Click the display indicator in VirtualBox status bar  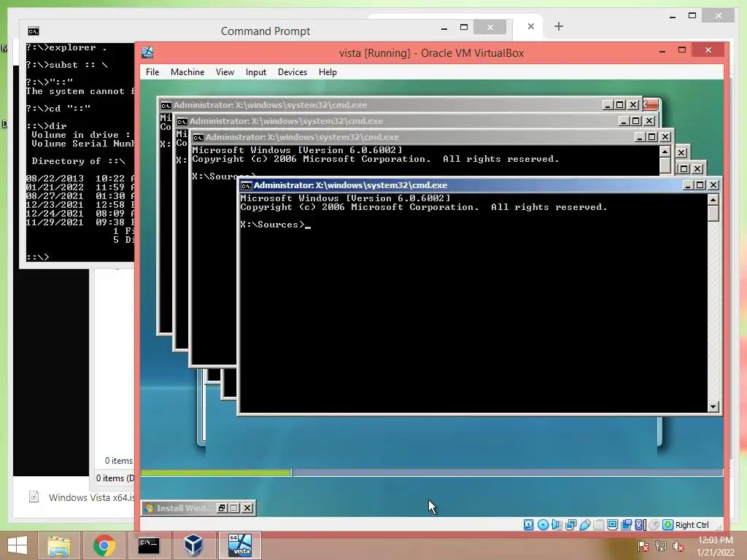[613, 525]
